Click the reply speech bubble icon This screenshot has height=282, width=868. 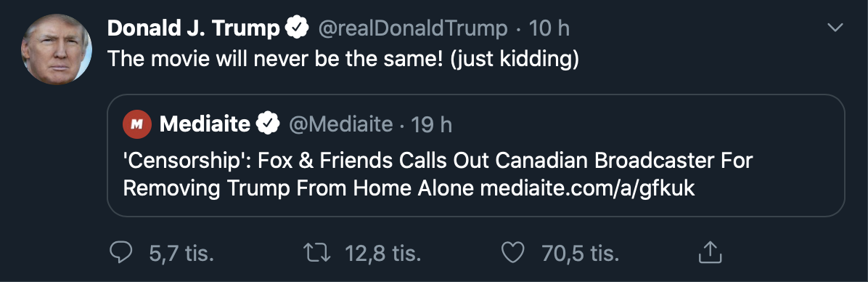[x=121, y=254]
